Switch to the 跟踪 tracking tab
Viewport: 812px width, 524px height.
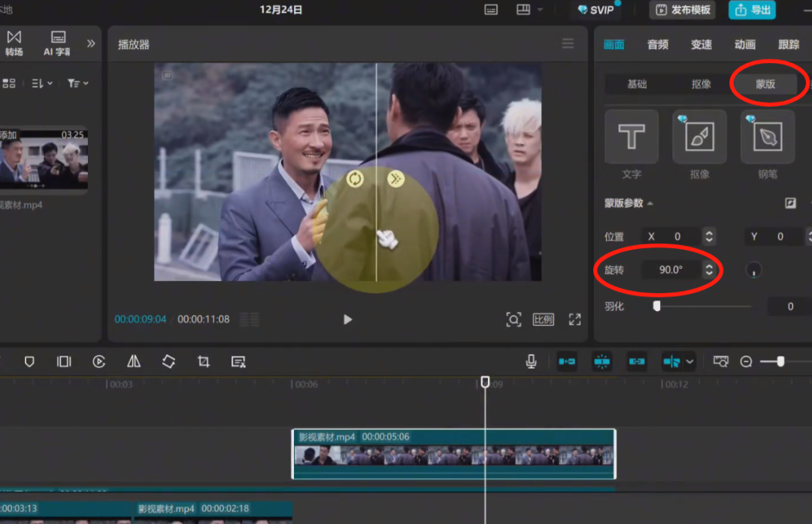[789, 44]
